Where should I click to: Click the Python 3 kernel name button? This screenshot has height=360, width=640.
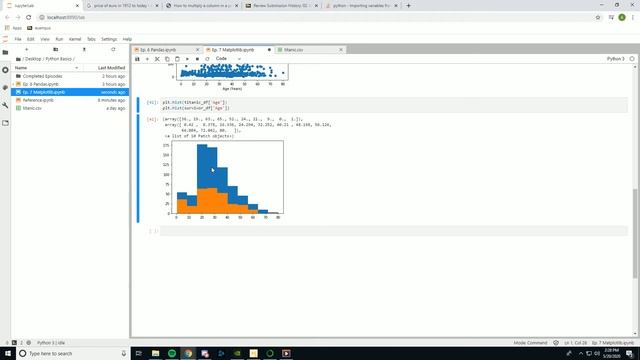point(616,59)
